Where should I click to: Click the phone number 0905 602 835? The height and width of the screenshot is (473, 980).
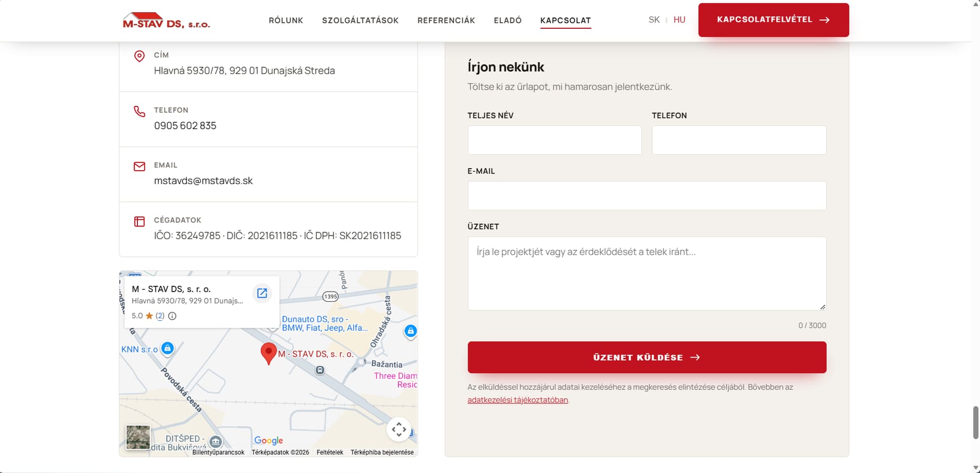pos(185,126)
